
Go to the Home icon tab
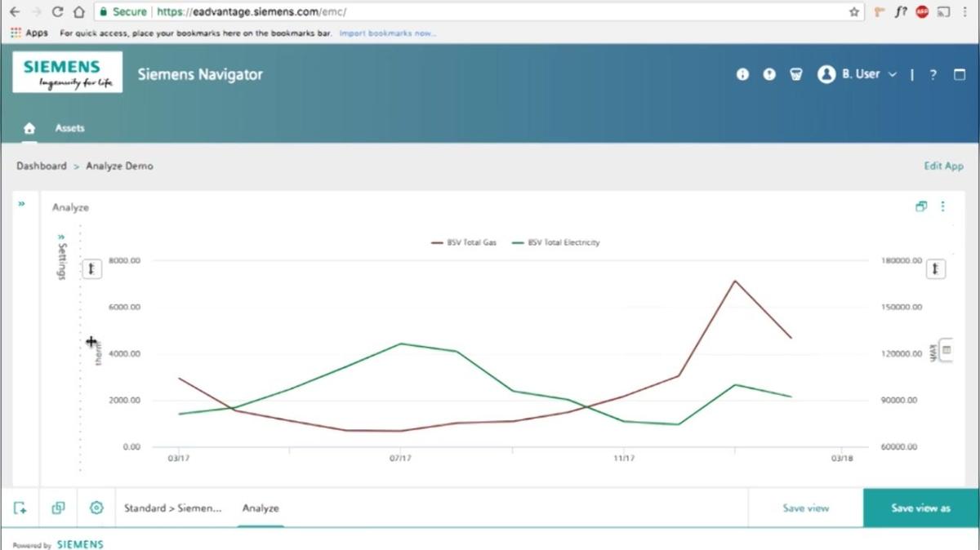coord(29,128)
